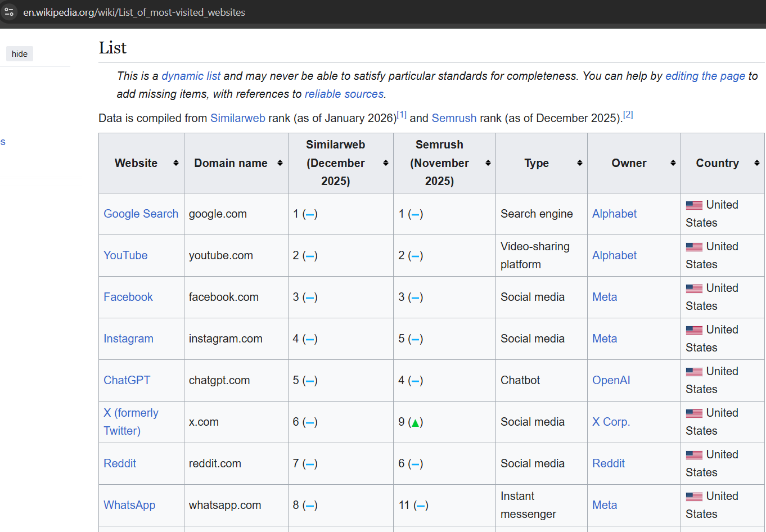Image resolution: width=766 pixels, height=532 pixels.
Task: Sort table by Type column arrows
Action: pos(580,163)
